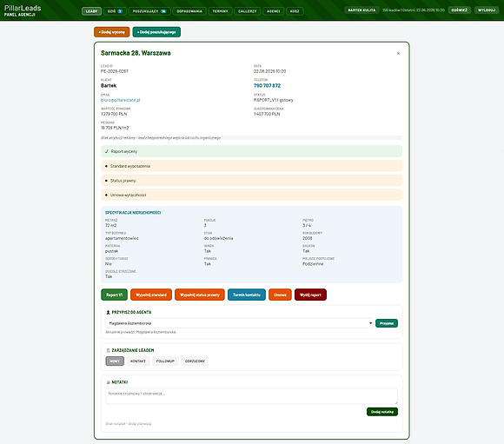The image size is (504, 444).
Task: Click the bullet next to Standard wyposażenia
Action: coord(106,166)
